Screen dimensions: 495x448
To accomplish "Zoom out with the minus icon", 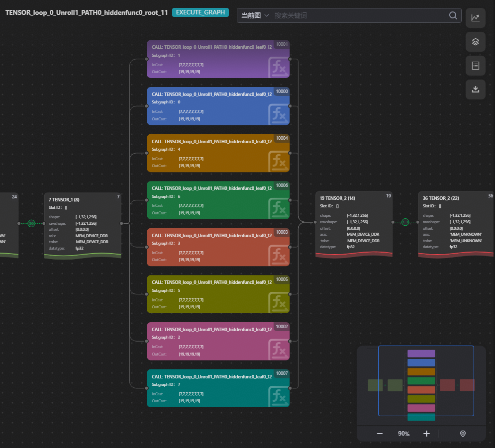I will pyautogui.click(x=380, y=434).
